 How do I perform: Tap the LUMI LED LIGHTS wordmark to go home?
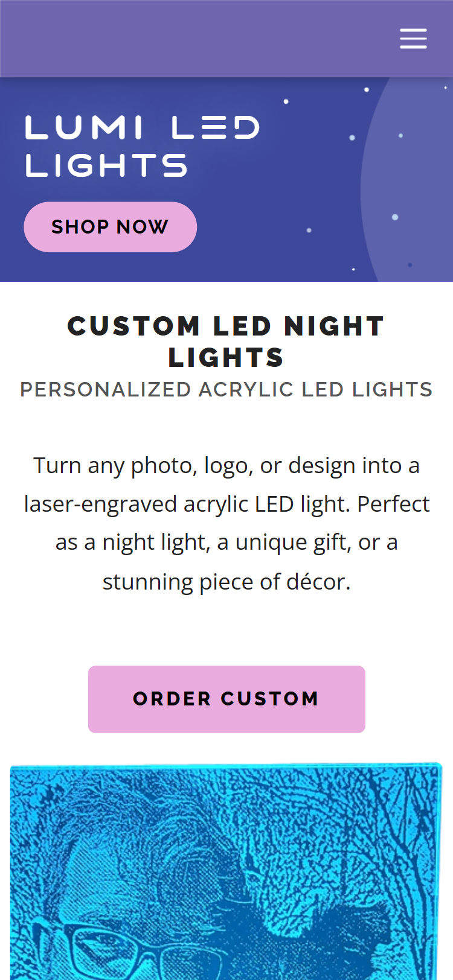(142, 144)
